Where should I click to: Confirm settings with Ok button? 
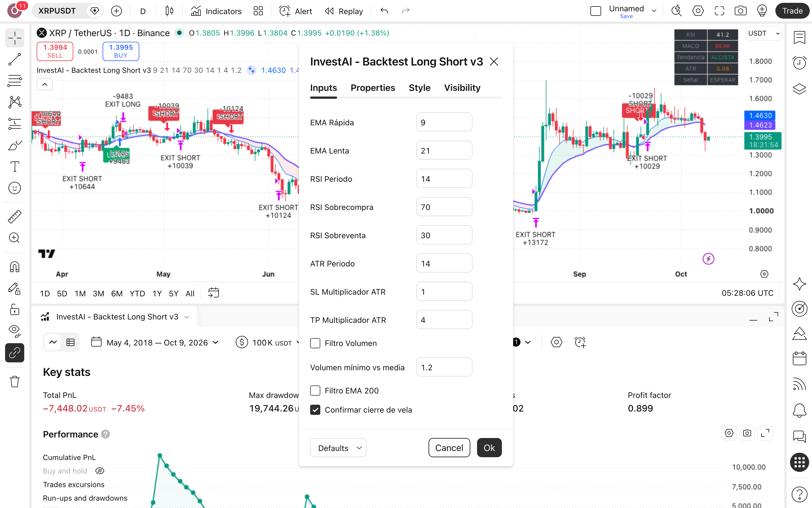pos(489,448)
